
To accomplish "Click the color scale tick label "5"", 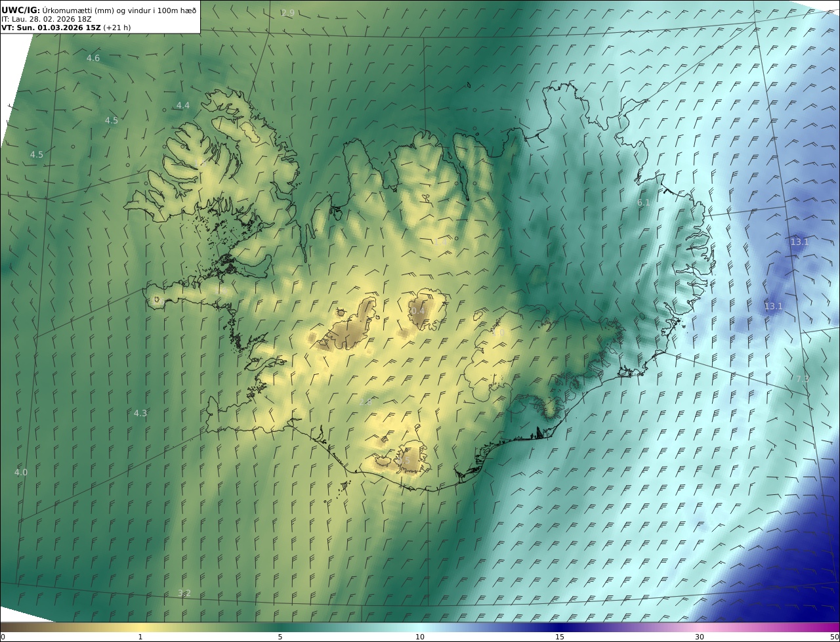I will tap(280, 637).
